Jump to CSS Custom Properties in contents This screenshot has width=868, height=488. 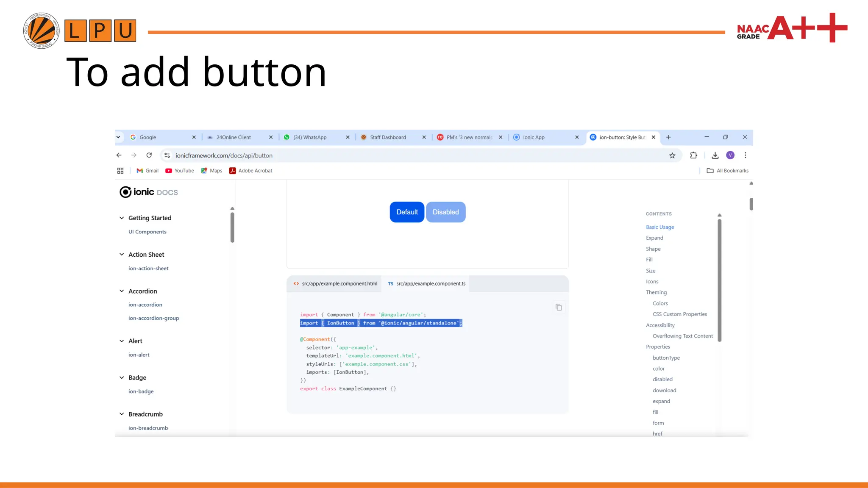tap(679, 314)
